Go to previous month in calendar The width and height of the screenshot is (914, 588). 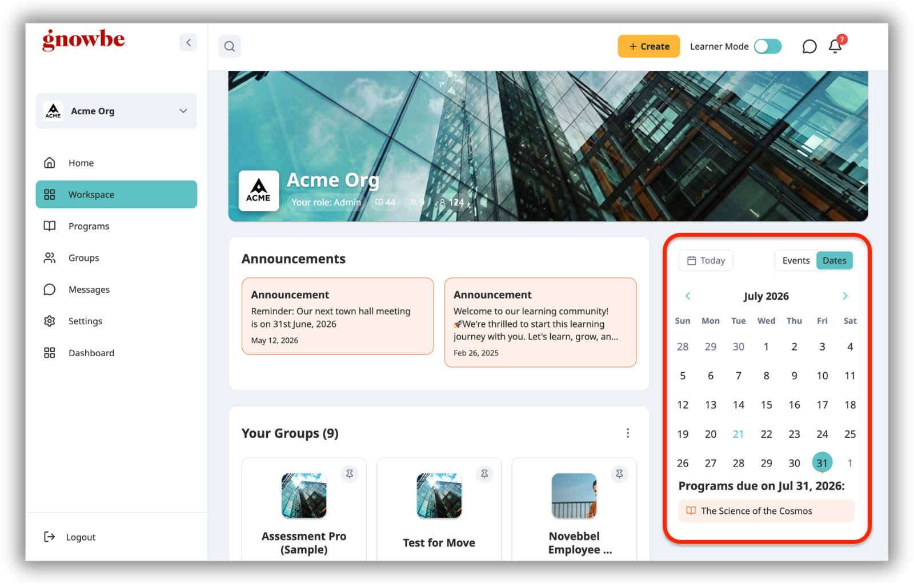pos(688,296)
